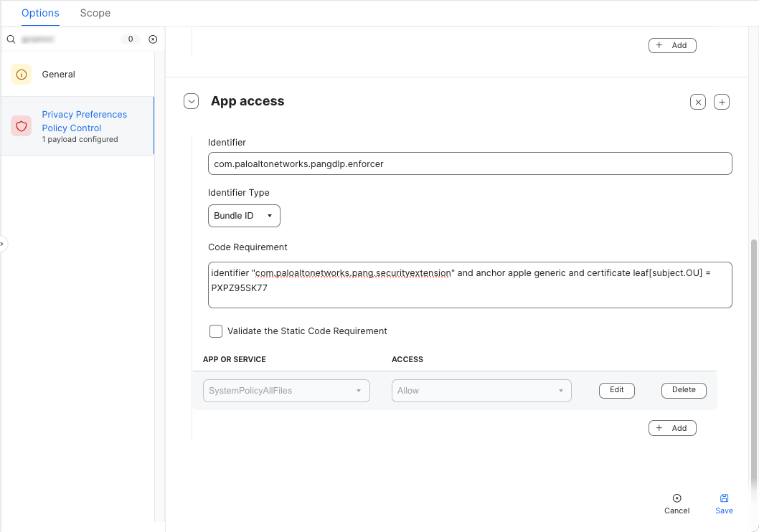Screen dimensions: 759x532
Task: Click the Save disk icon
Action: 724,498
